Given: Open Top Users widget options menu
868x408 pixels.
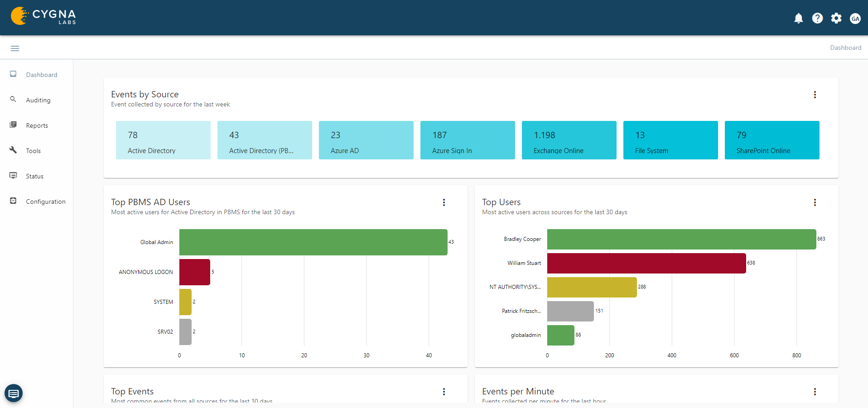Looking at the screenshot, I should [815, 202].
